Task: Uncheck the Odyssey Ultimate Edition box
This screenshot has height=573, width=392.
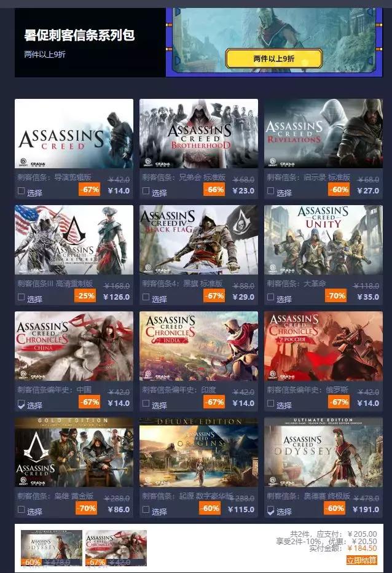Action: click(270, 510)
